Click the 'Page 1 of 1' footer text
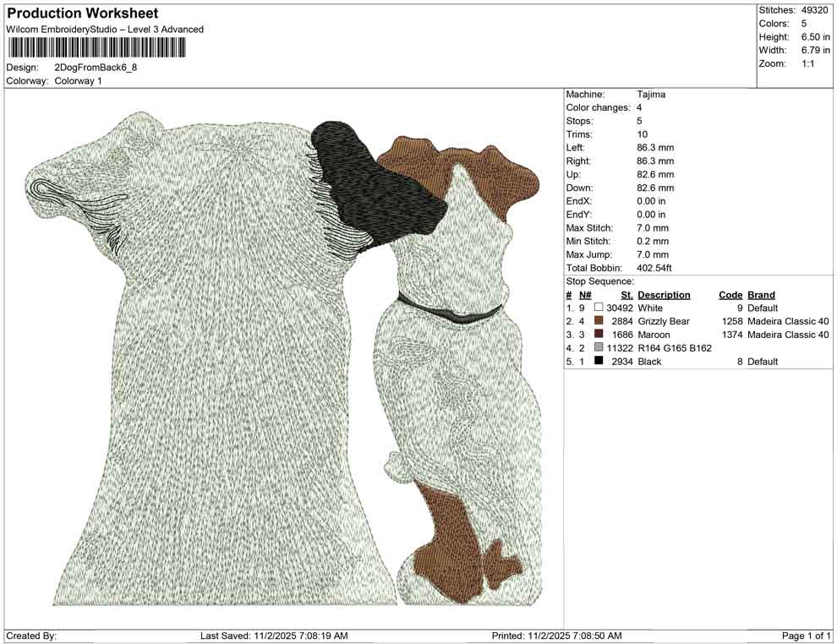837x644 pixels. tap(806, 636)
